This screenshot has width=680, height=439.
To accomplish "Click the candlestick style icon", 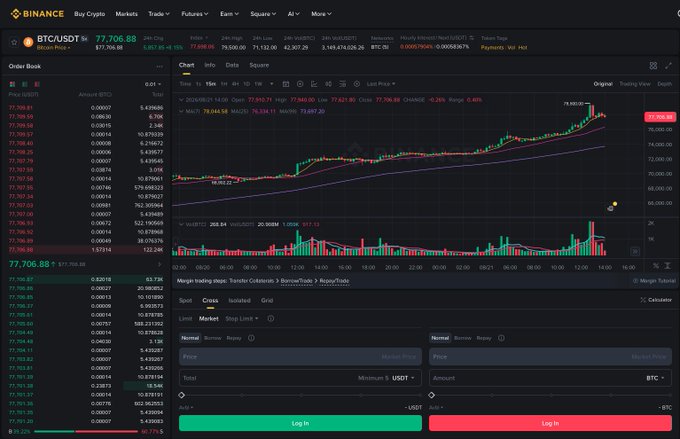I will pyautogui.click(x=328, y=84).
